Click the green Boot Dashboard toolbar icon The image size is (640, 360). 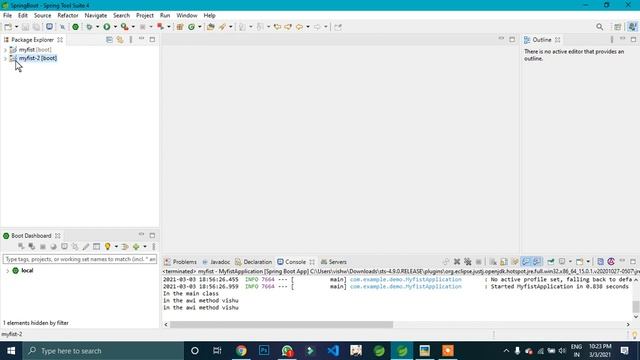(x=76, y=27)
